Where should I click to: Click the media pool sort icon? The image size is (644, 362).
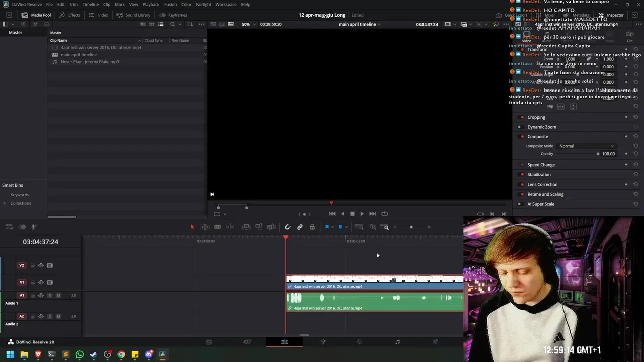pos(190,24)
